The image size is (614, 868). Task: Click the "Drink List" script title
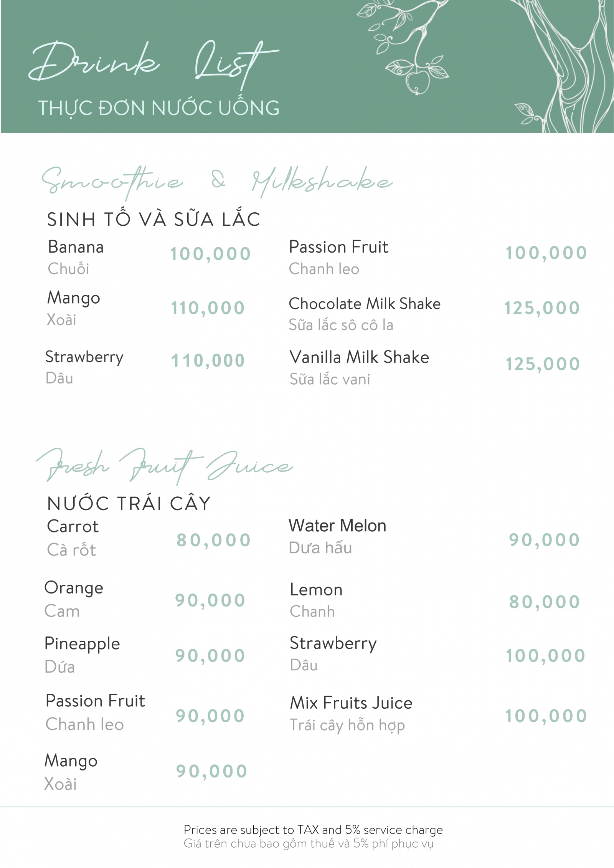153,63
